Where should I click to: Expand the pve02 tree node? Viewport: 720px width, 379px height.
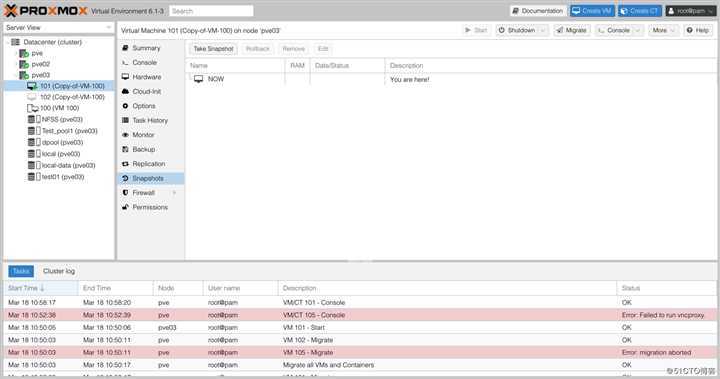pyautogui.click(x=16, y=64)
